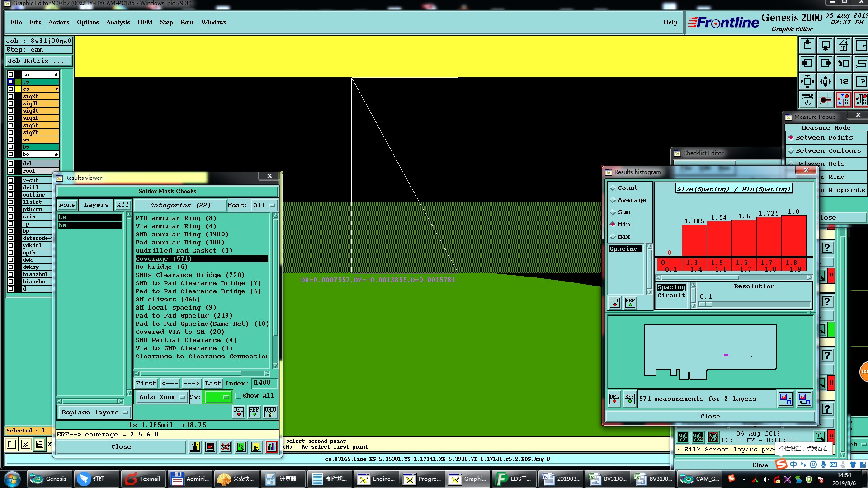Click the colored net traffic-light icon

tap(844, 99)
